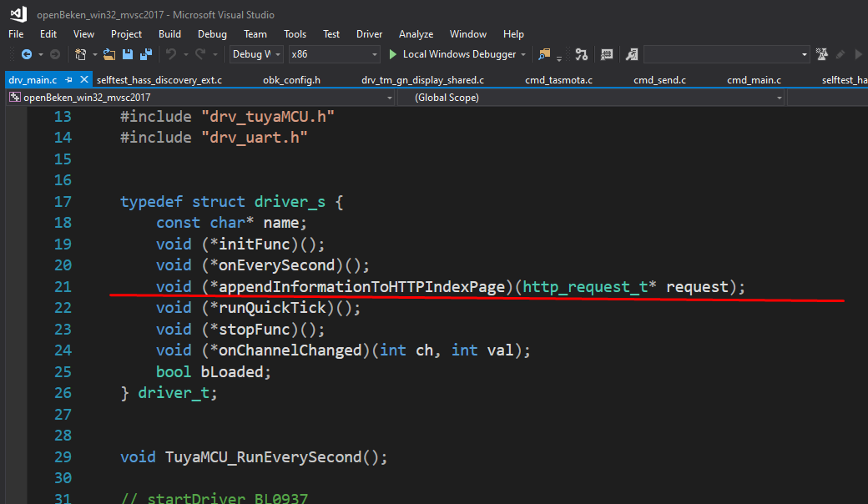Screen dimensions: 868x504
Task: Click the branch/source-control toolbar icon
Action: 581,54
